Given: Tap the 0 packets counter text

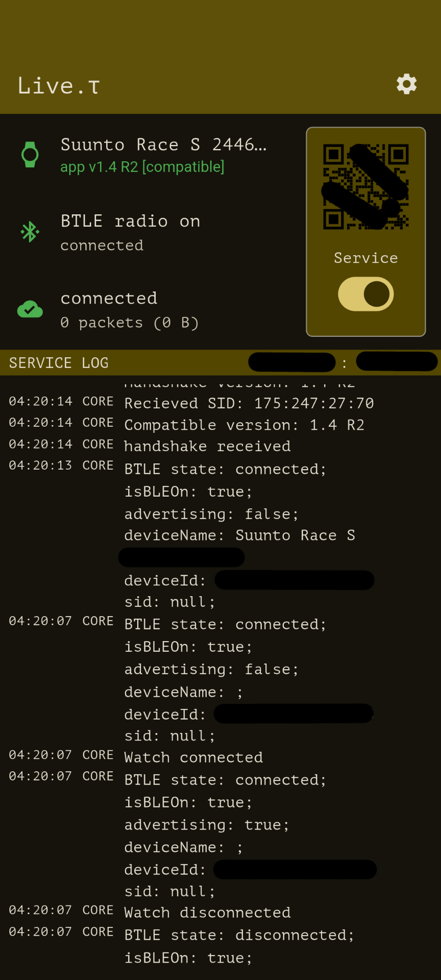Looking at the screenshot, I should click(x=130, y=323).
